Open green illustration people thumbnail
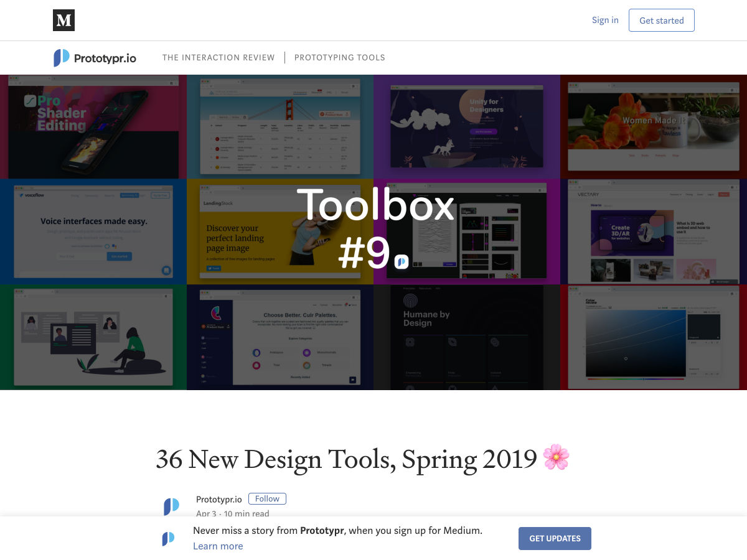 93,337
